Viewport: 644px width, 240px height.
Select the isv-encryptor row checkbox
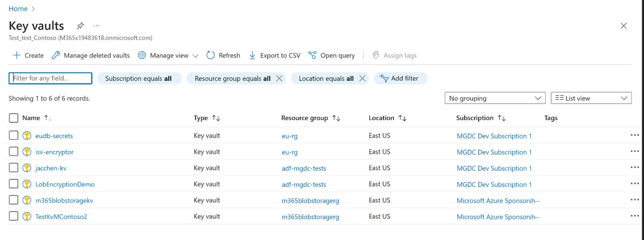pos(14,152)
